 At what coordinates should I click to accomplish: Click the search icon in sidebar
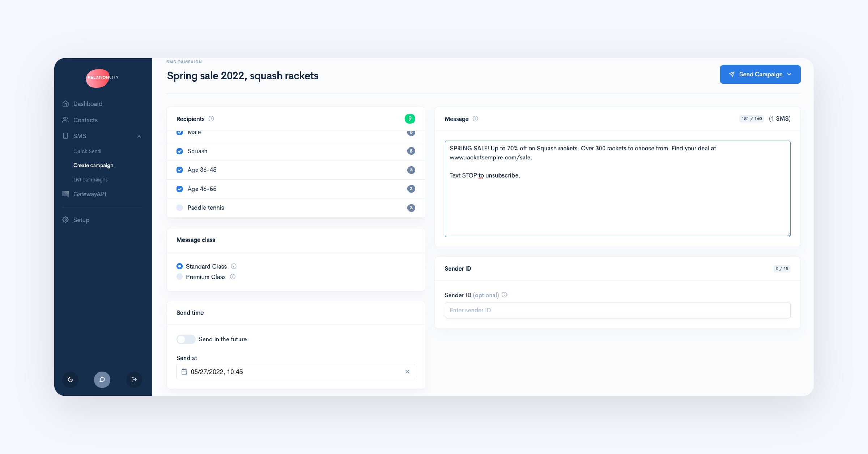tap(102, 379)
